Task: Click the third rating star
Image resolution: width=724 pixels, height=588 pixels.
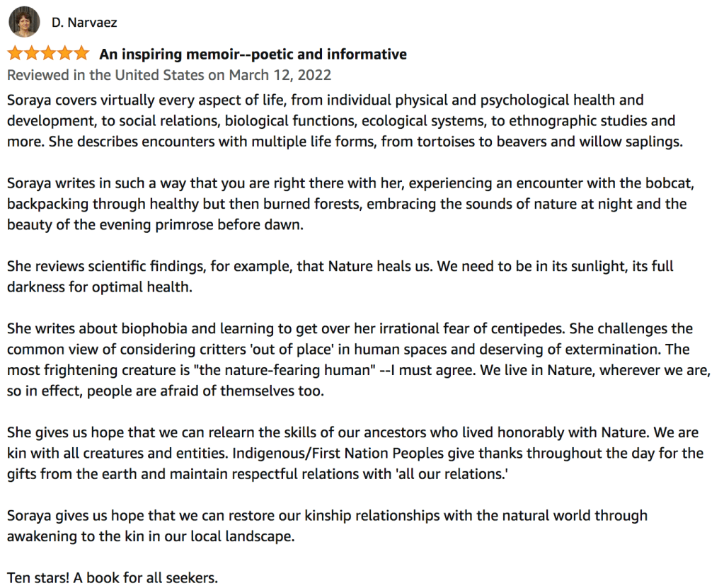Action: tap(49, 54)
